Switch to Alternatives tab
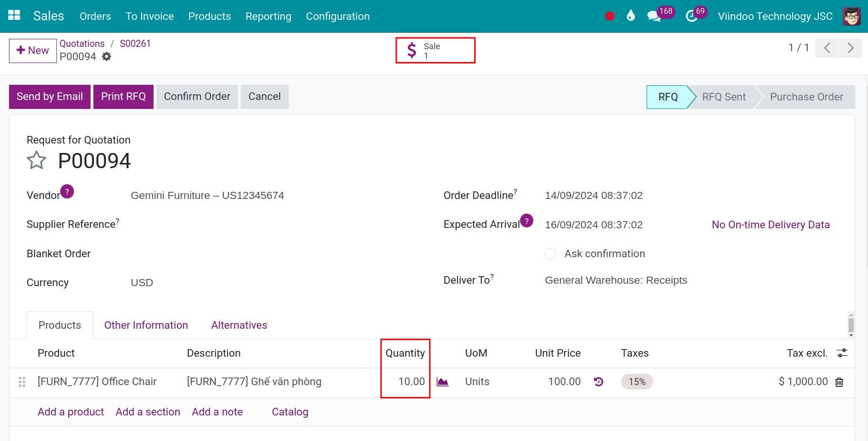 pyautogui.click(x=239, y=325)
